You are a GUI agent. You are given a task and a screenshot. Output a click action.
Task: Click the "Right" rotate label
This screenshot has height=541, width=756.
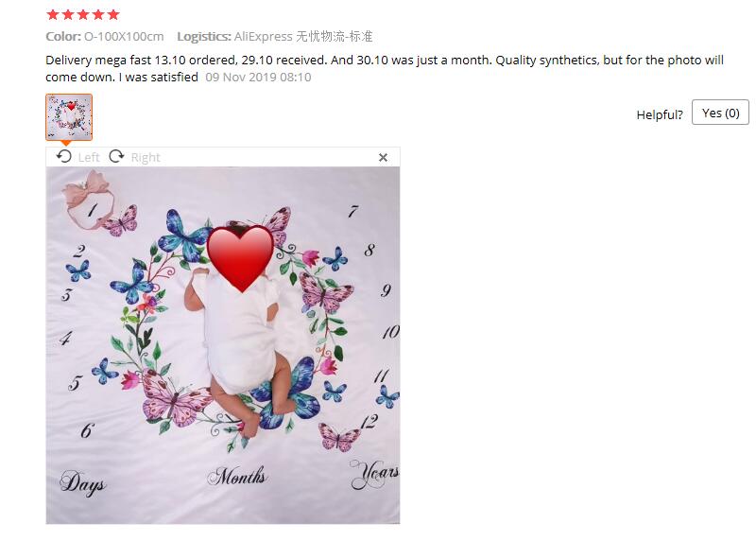pyautogui.click(x=146, y=157)
